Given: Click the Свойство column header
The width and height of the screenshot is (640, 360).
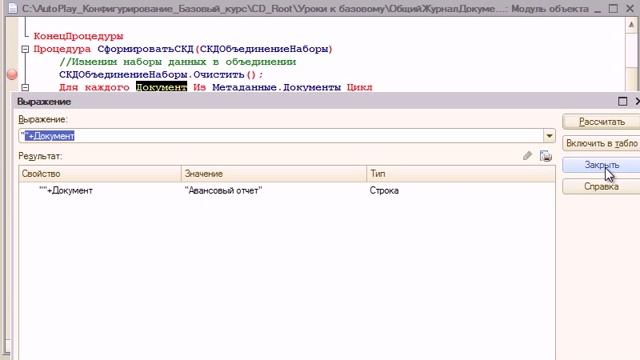Looking at the screenshot, I should (x=100, y=174).
